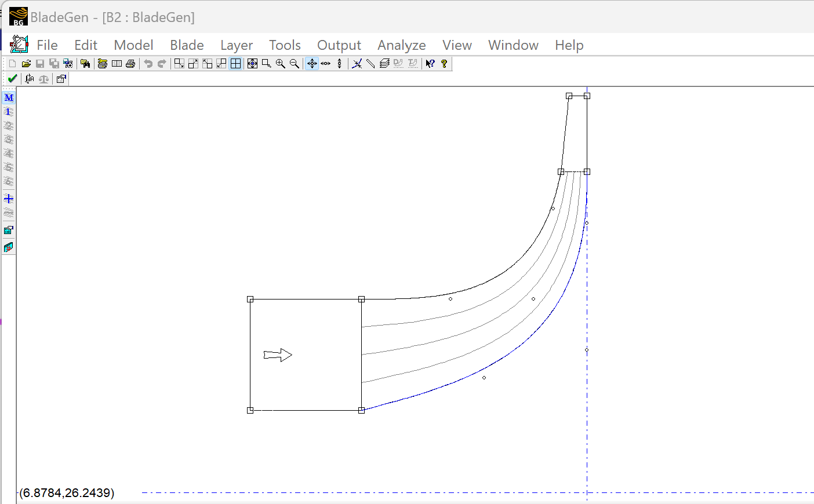Click the properties sheet icon beside scales

61,79
